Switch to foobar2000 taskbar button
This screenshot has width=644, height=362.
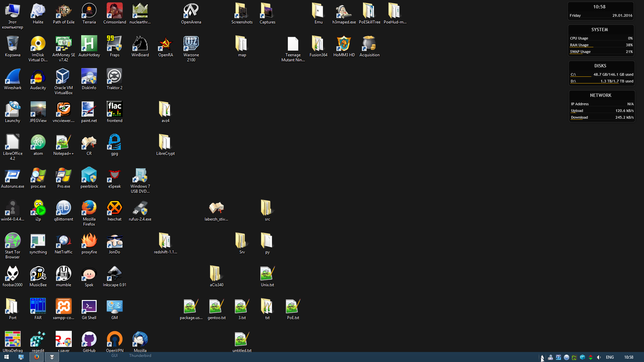[52, 357]
